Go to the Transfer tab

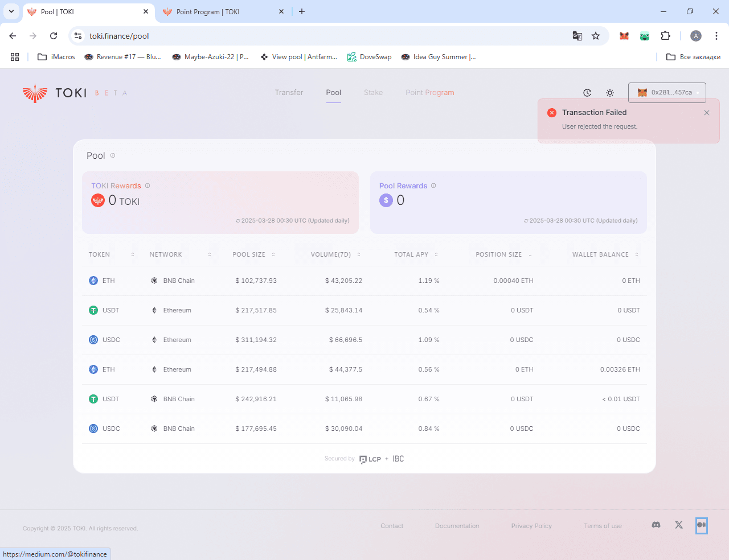[x=289, y=92]
